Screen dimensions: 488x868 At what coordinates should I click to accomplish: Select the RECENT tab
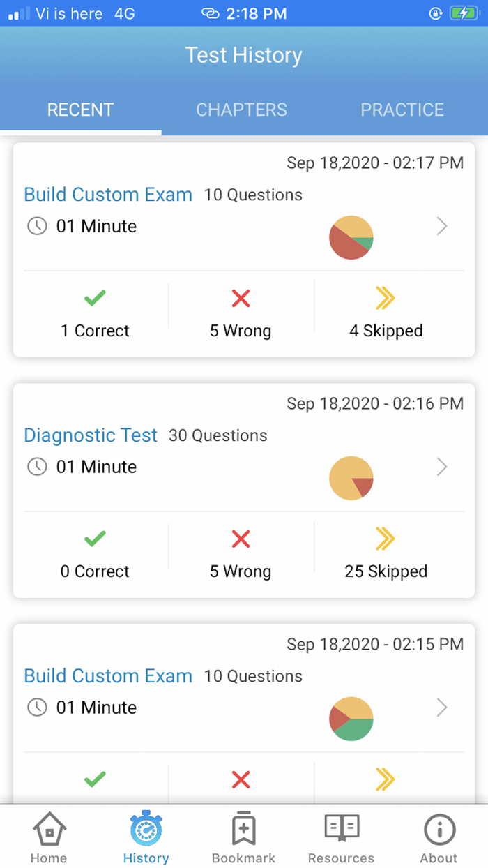(x=80, y=110)
